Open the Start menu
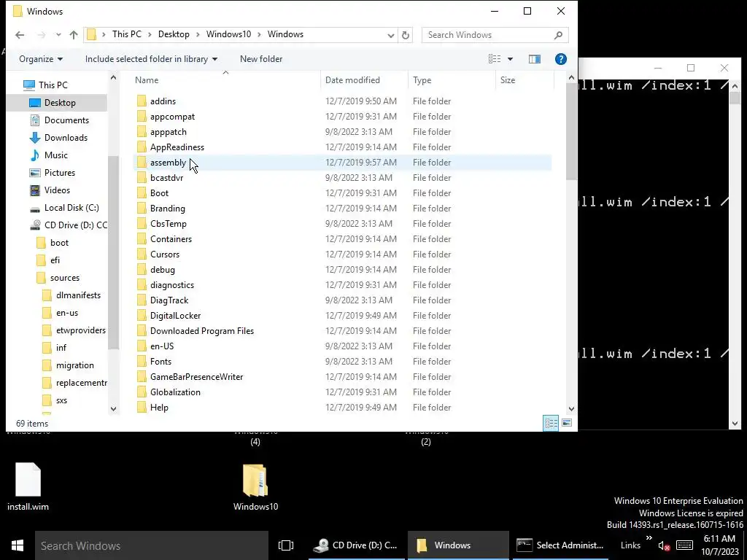Viewport: 747px width, 560px height. pyautogui.click(x=18, y=545)
